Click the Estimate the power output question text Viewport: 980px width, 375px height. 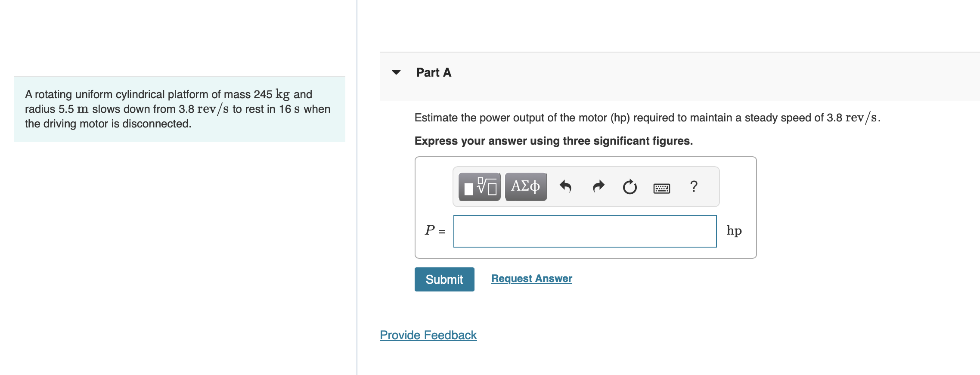point(648,118)
